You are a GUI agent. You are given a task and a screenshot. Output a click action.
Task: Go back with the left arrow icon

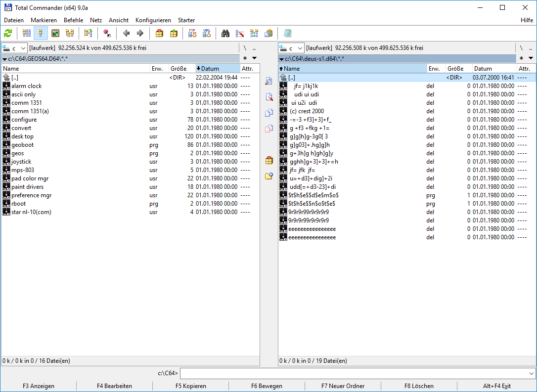127,33
